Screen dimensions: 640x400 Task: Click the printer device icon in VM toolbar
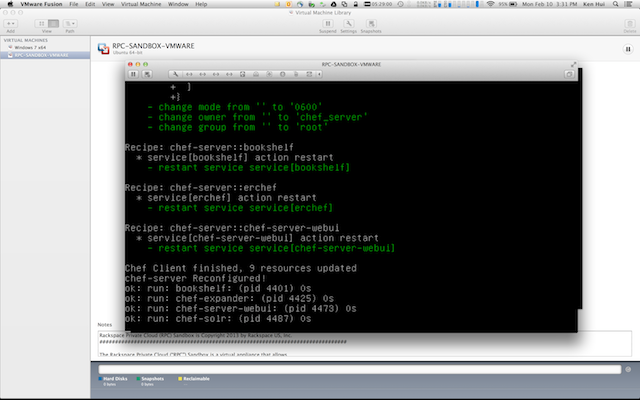[256, 74]
